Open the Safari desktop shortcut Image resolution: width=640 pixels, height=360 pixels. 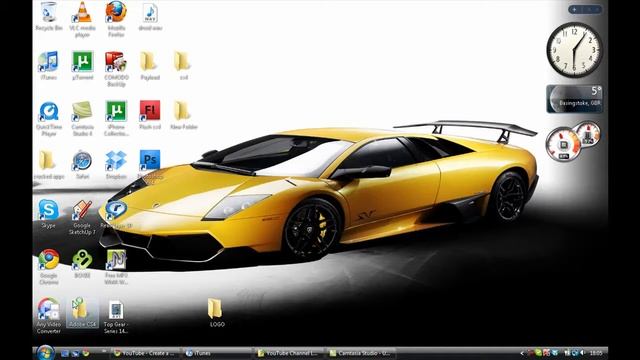click(x=82, y=164)
